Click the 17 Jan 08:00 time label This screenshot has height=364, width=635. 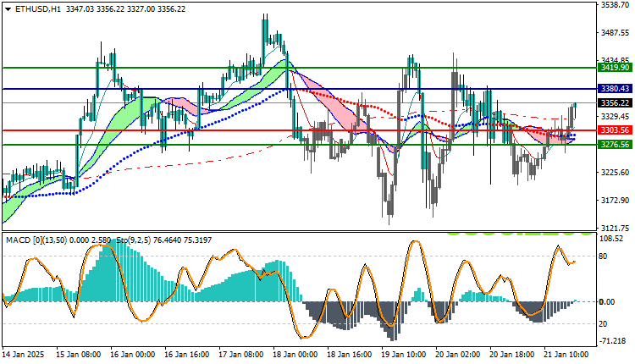coord(241,355)
